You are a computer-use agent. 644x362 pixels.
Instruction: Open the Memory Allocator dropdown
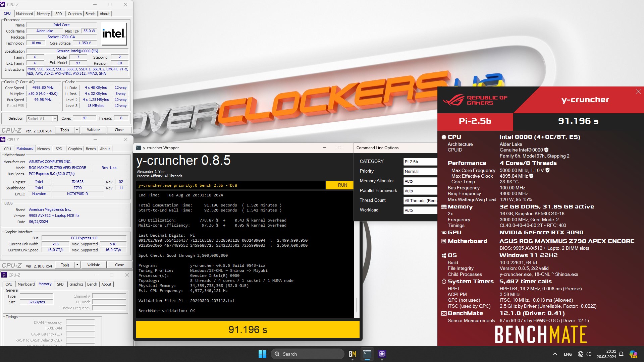click(x=420, y=181)
